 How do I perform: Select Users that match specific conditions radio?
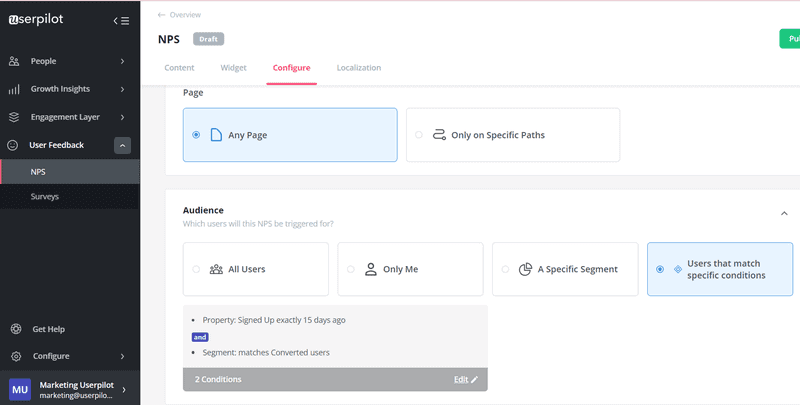(660, 269)
